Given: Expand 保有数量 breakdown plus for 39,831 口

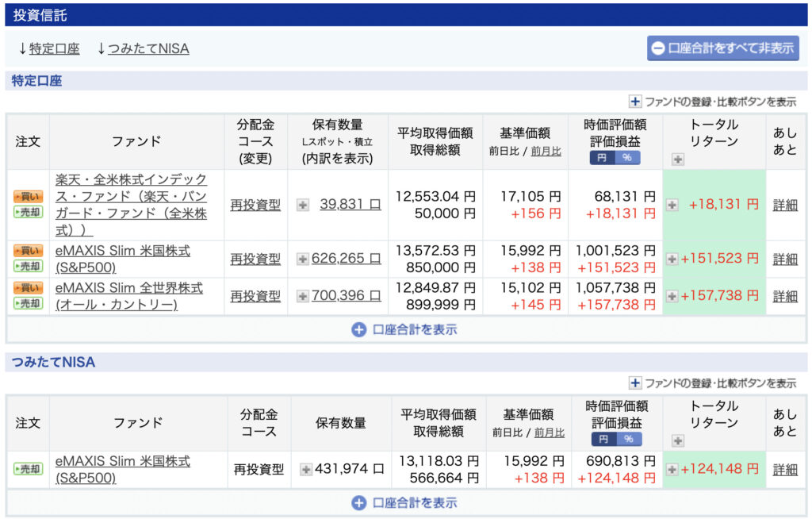Looking at the screenshot, I should point(303,206).
